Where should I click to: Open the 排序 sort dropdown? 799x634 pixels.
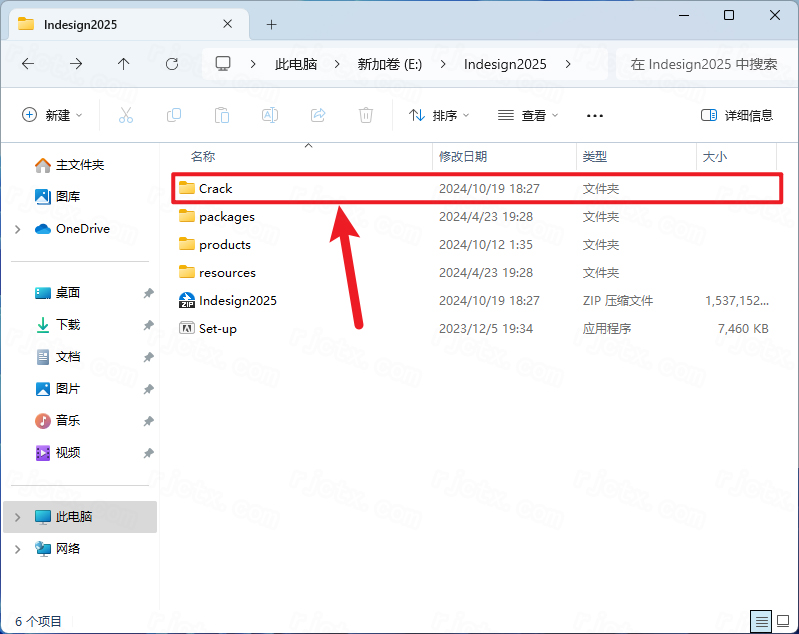click(440, 115)
